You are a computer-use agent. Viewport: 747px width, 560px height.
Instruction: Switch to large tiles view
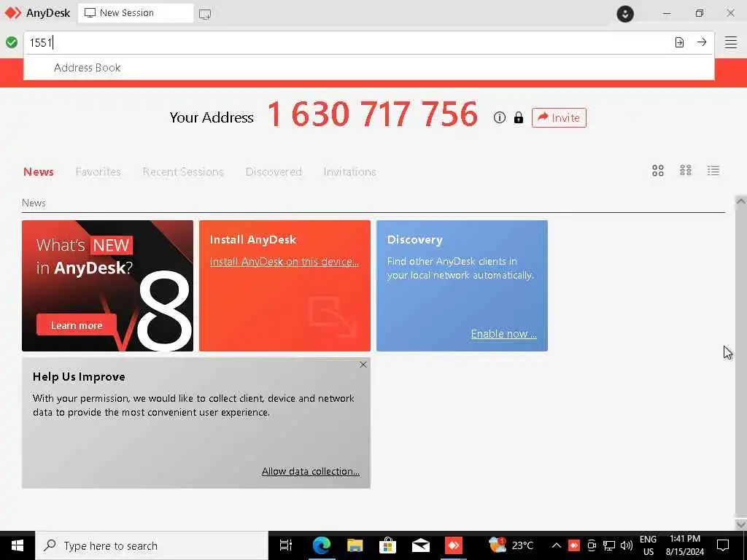[658, 171]
